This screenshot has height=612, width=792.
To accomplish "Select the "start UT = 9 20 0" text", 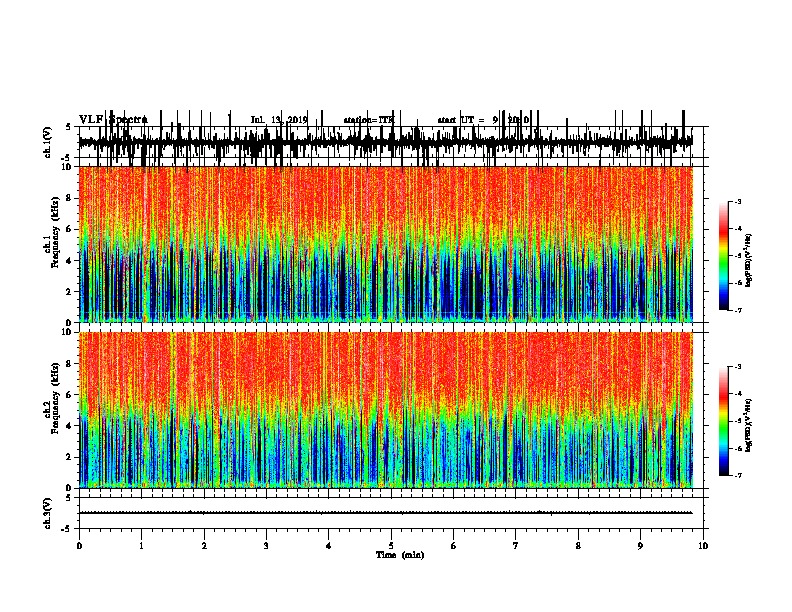I will tap(483, 120).
